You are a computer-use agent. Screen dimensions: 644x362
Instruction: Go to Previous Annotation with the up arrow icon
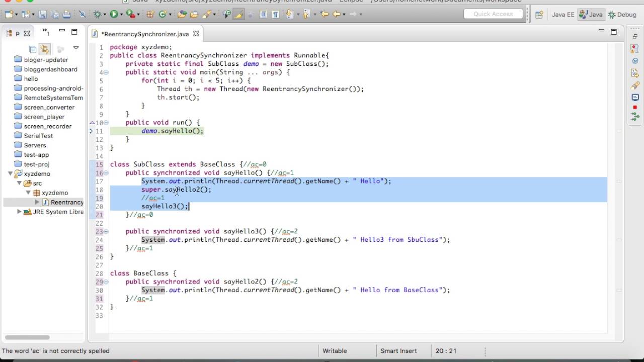coord(306,15)
